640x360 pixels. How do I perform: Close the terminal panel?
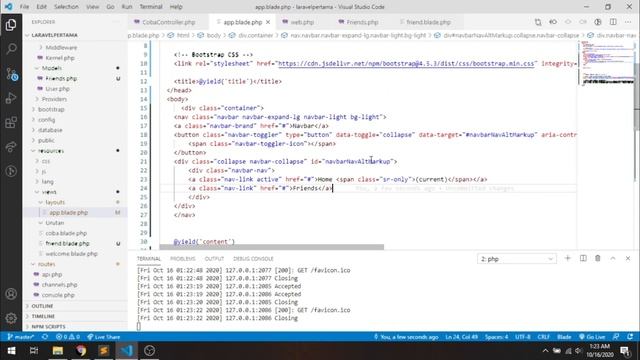[628, 258]
